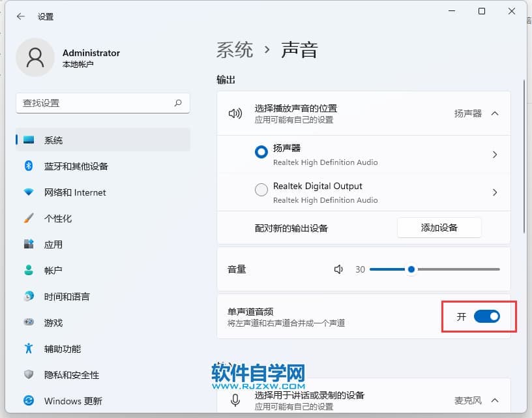Collapse the 选择播放声音的位置 section
The height and width of the screenshot is (418, 532).
point(494,113)
